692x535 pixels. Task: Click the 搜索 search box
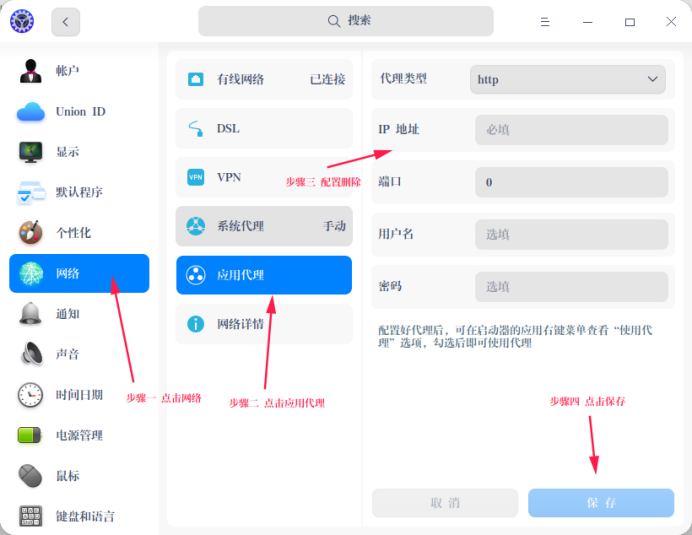(x=346, y=21)
